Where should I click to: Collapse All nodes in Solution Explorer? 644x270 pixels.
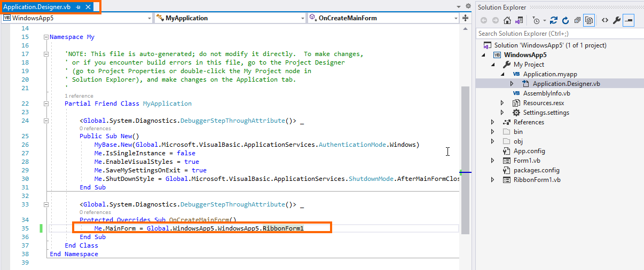click(577, 20)
